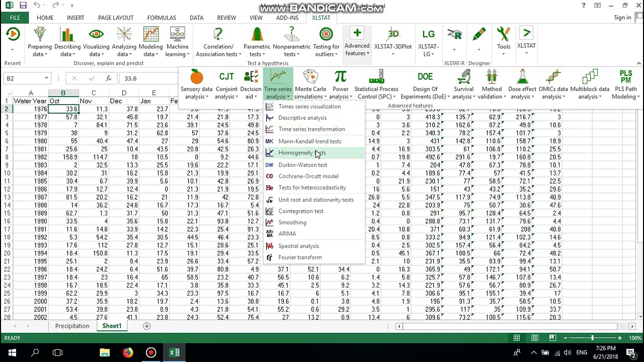
Task: Open the Tools wrench icon
Action: click(x=504, y=34)
